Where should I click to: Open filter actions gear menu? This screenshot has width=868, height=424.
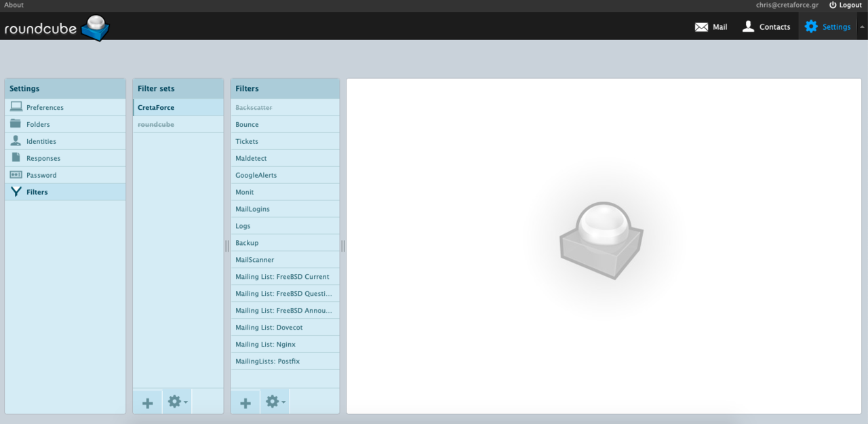tap(275, 402)
